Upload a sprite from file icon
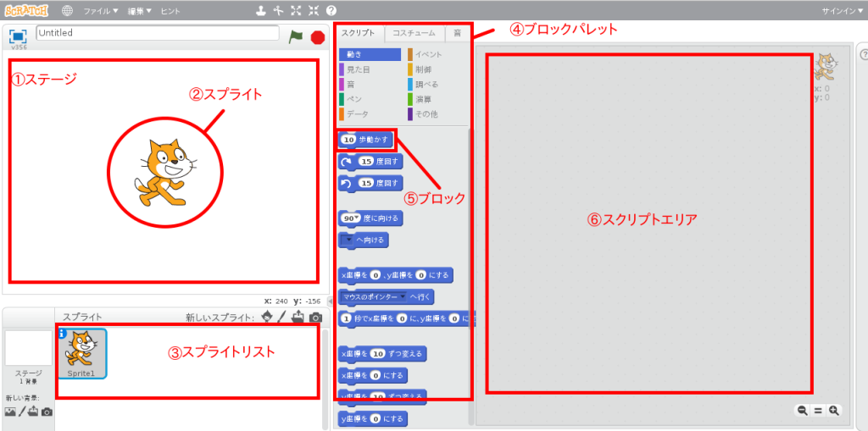The width and height of the screenshot is (868, 431). (298, 317)
